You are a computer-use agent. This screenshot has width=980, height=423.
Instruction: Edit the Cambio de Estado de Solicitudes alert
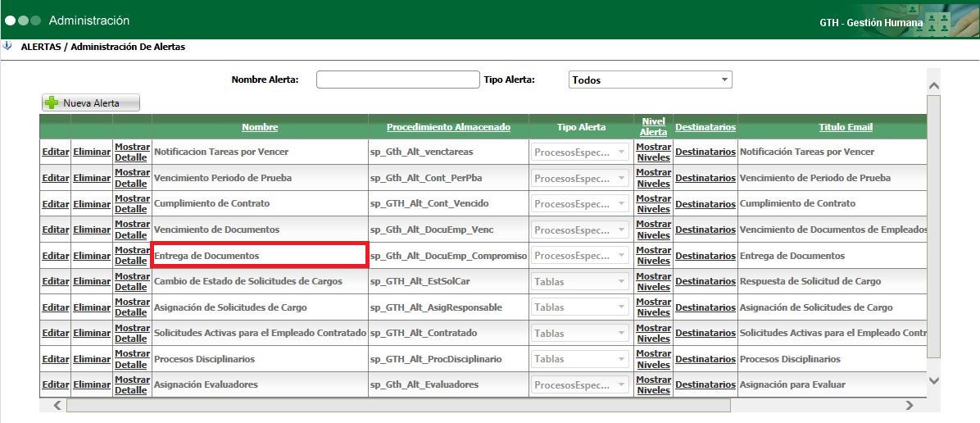pyautogui.click(x=55, y=281)
